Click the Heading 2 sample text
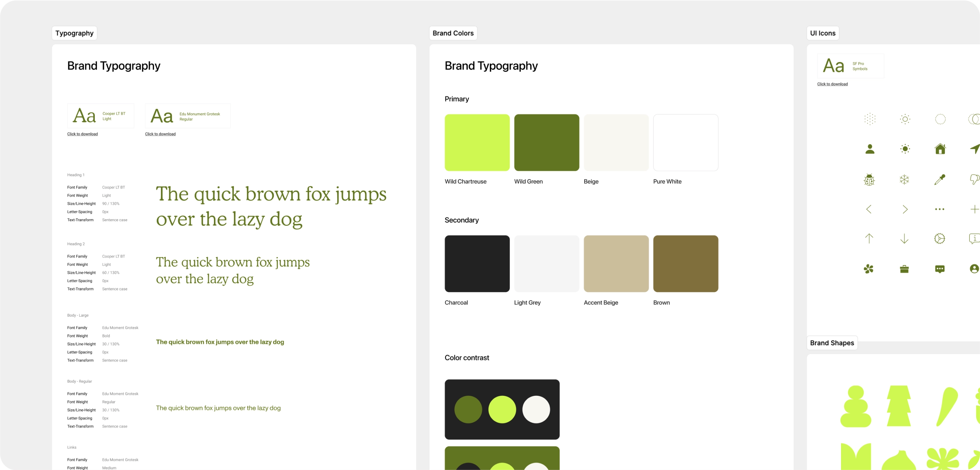This screenshot has width=980, height=470. click(x=233, y=271)
